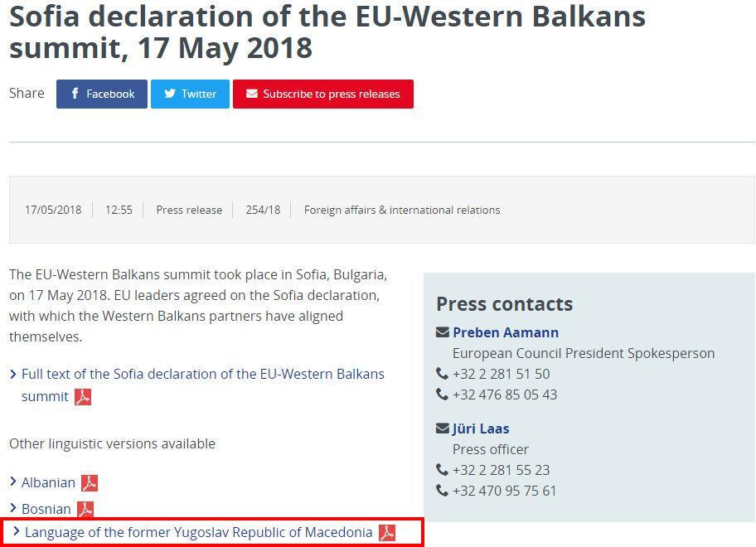
Task: Email Jüri Laas via name link
Action: click(481, 428)
